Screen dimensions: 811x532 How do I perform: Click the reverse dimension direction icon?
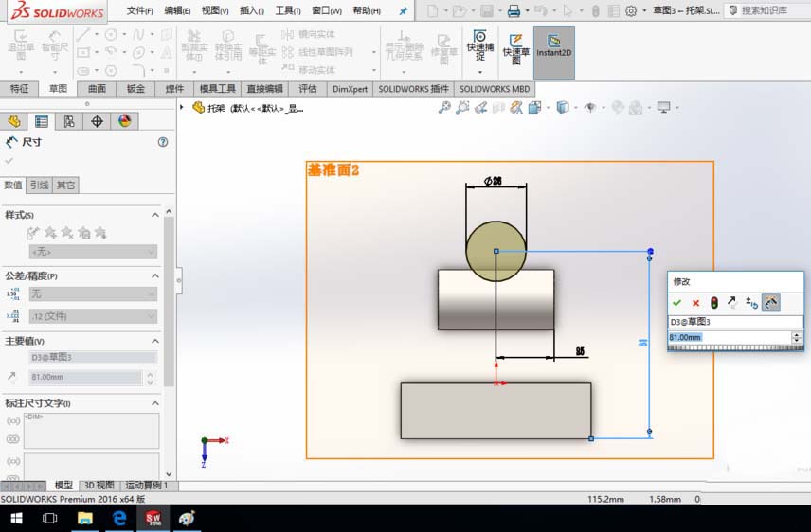[732, 303]
